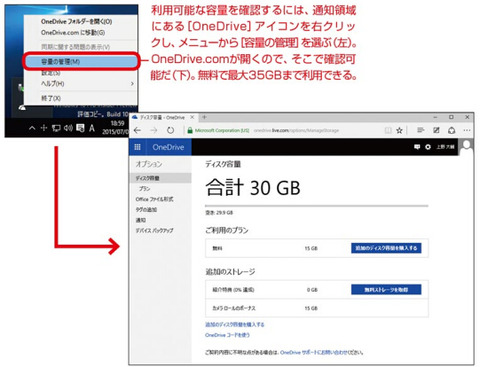The height and width of the screenshot is (367, 480).
Task: Open 設定(S) in the OneDrive tray menu
Action: [x=51, y=73]
